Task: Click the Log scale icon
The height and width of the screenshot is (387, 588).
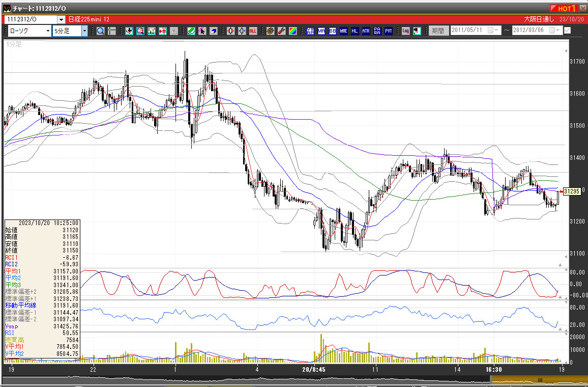Action: [405, 31]
